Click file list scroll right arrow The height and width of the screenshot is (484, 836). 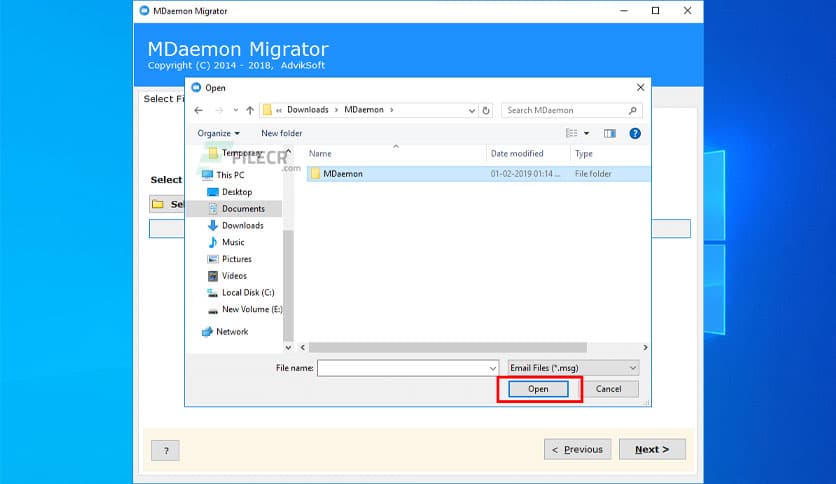click(645, 348)
